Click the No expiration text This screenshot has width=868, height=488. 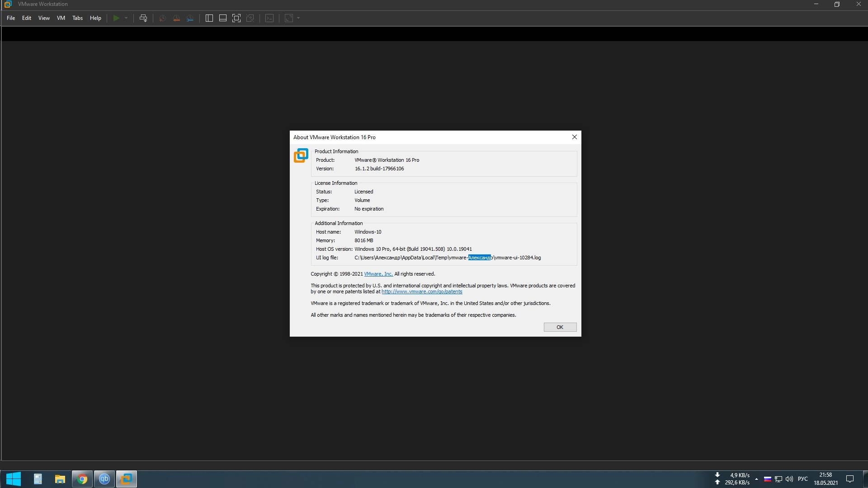[x=369, y=209]
